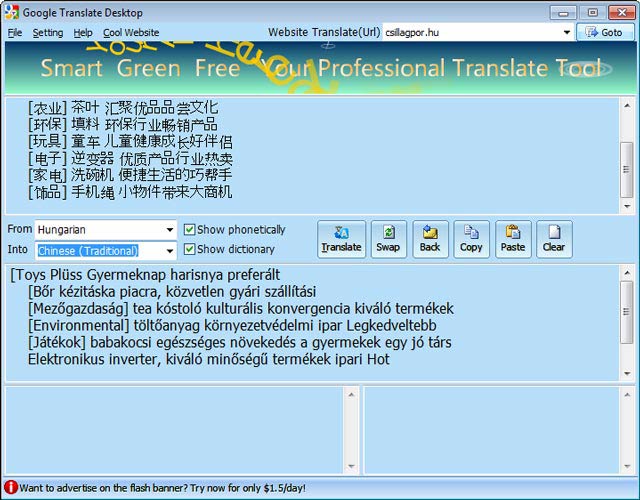Open the File menu
Screen dimensions: 640x500
tap(15, 33)
